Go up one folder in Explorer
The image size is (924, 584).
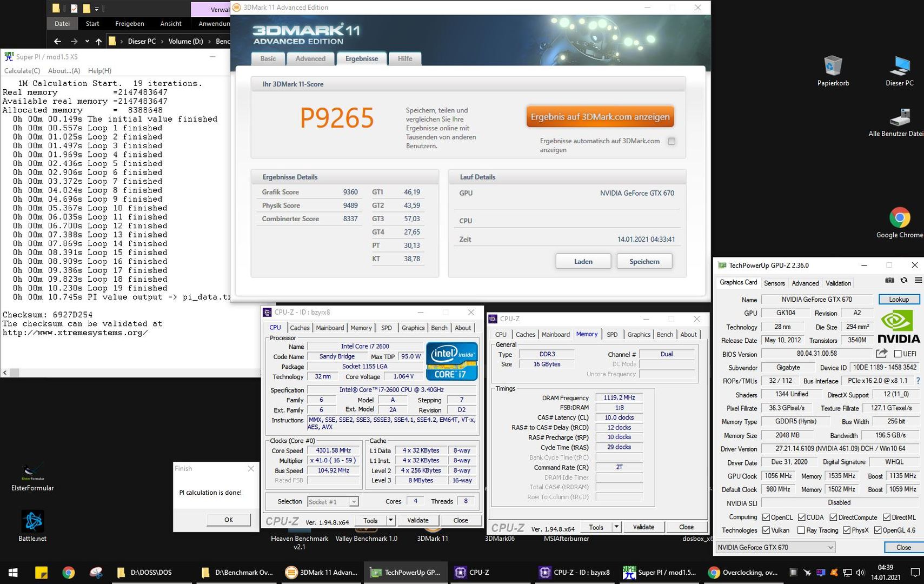[x=98, y=41]
